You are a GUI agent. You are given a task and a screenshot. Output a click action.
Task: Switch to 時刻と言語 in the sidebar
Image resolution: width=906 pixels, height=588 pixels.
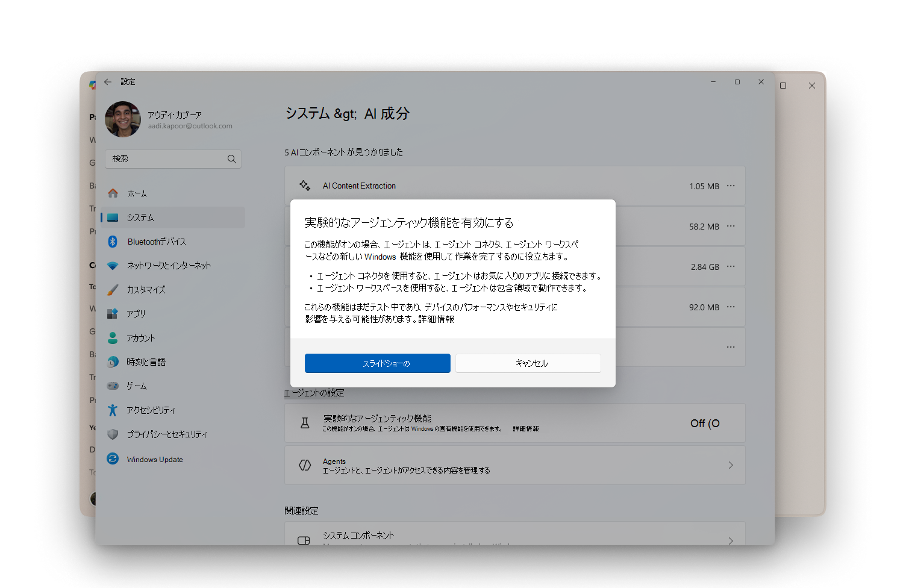(x=172, y=362)
